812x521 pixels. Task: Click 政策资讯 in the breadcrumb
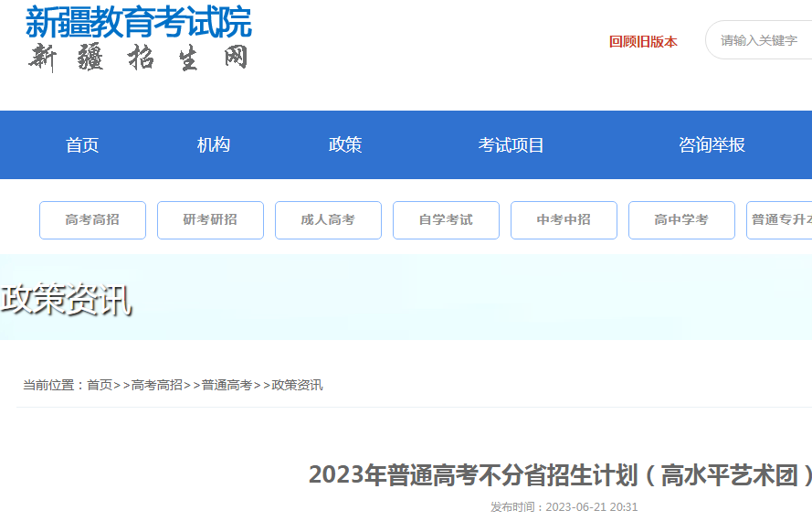coord(297,385)
